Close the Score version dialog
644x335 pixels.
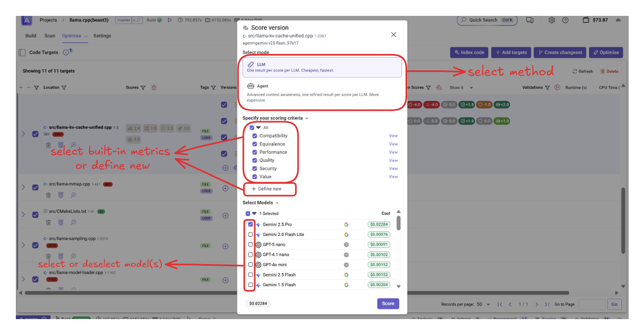(393, 34)
